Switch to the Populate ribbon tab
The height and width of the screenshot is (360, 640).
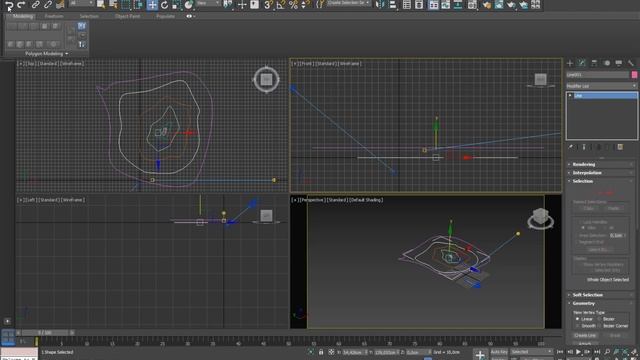165,16
